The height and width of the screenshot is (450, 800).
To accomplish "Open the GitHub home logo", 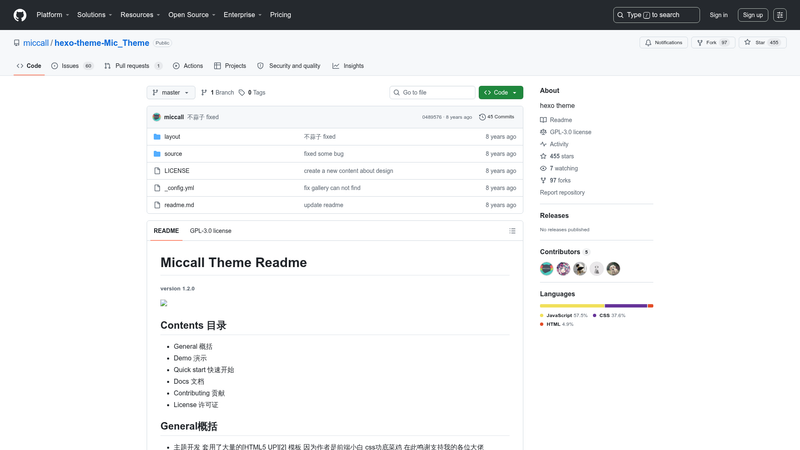I will tap(20, 15).
